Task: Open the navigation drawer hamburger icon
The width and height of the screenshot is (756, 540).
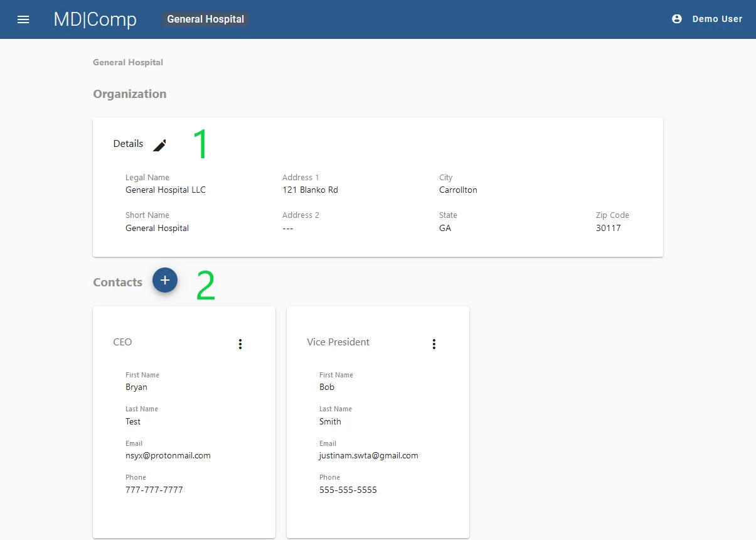Action: (23, 19)
